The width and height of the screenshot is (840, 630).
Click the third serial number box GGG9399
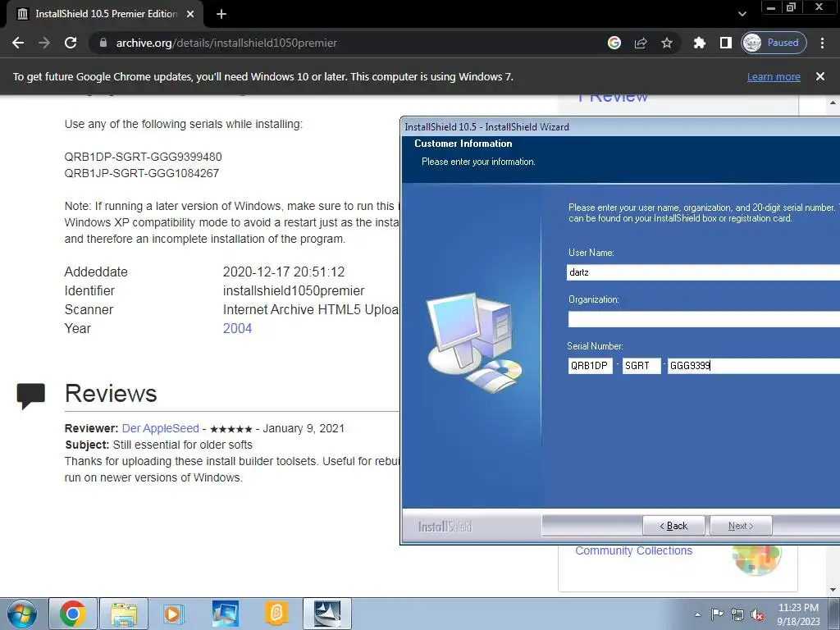754,366
